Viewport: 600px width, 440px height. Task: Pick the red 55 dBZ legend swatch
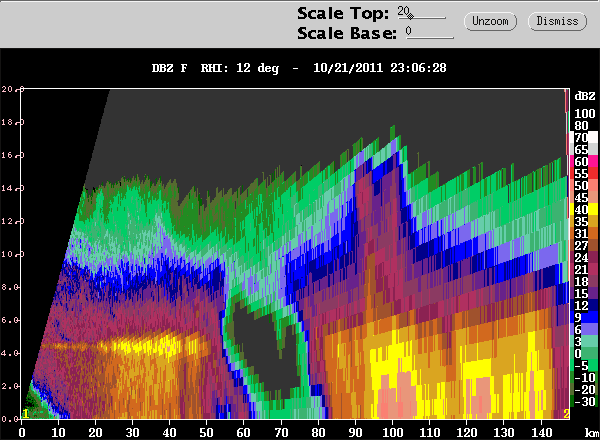584,173
